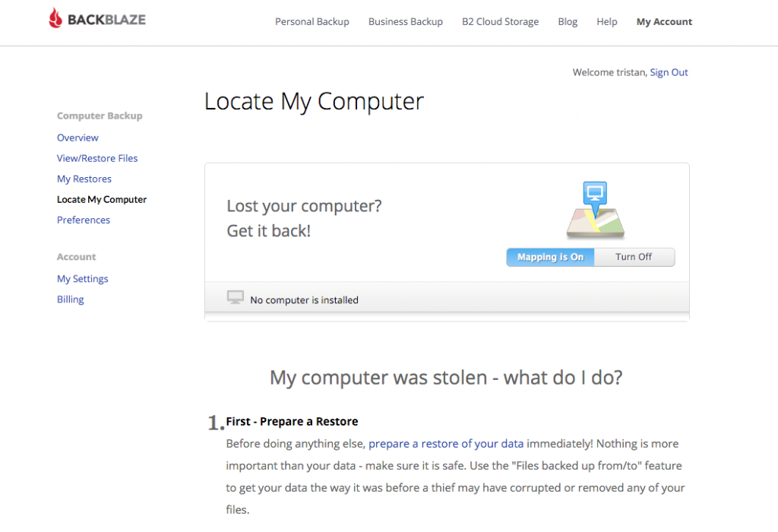Open My Restores page

click(x=84, y=179)
